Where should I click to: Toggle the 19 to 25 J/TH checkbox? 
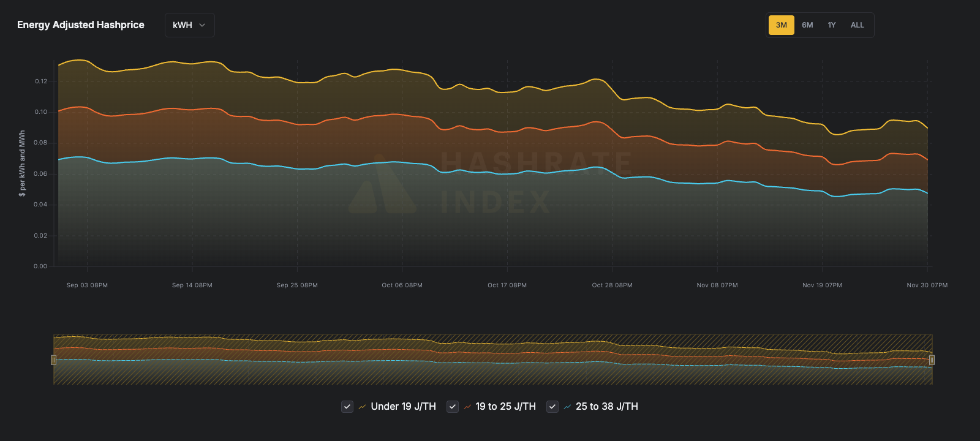pyautogui.click(x=453, y=407)
